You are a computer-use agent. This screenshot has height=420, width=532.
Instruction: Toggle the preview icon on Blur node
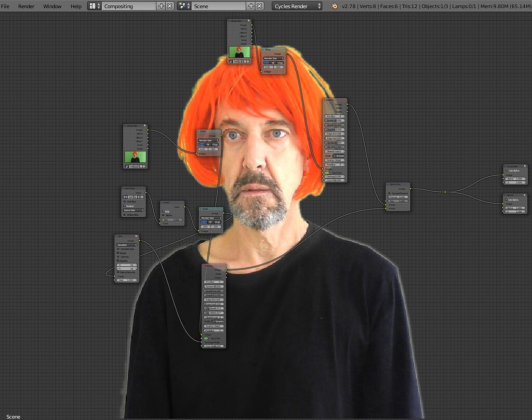(x=137, y=237)
